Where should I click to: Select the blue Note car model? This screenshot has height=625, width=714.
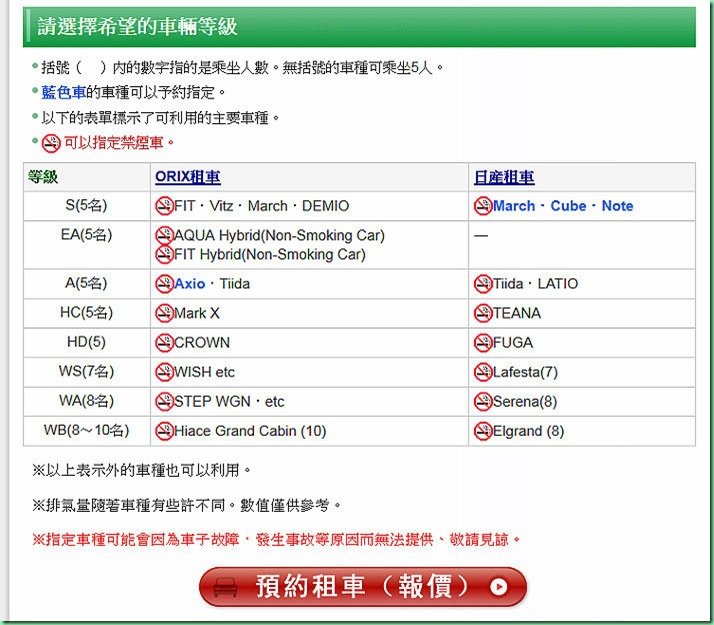[617, 206]
